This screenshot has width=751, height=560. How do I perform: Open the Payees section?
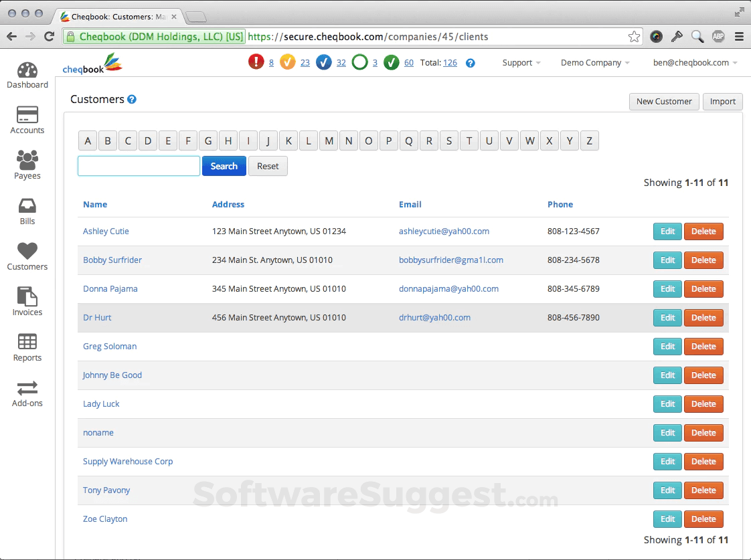tap(27, 165)
